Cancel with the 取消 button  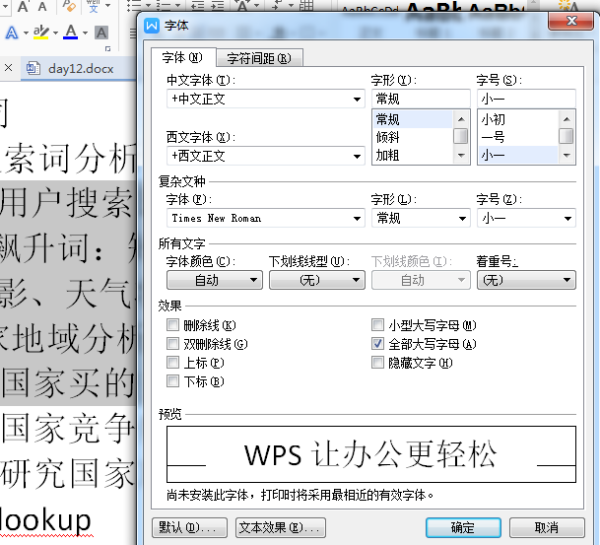547,528
